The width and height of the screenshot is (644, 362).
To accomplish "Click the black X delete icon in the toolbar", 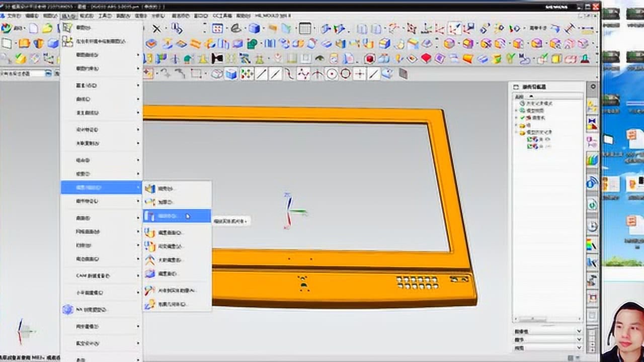I will click(157, 29).
